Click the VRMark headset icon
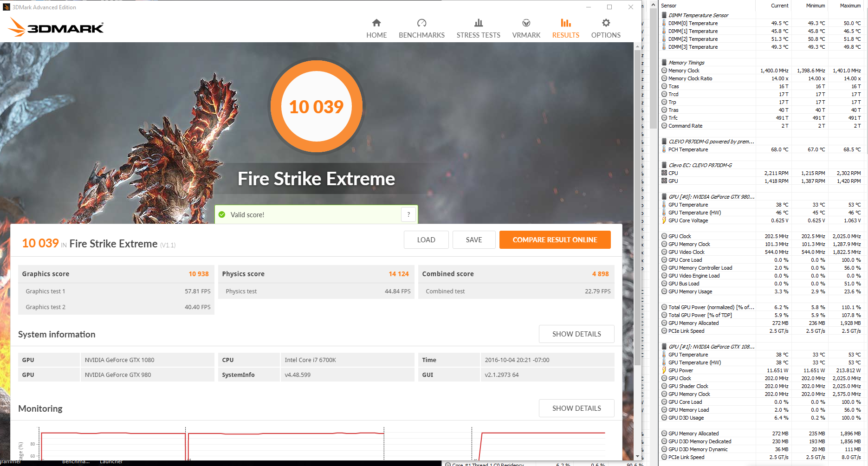The image size is (868, 466). [x=526, y=23]
